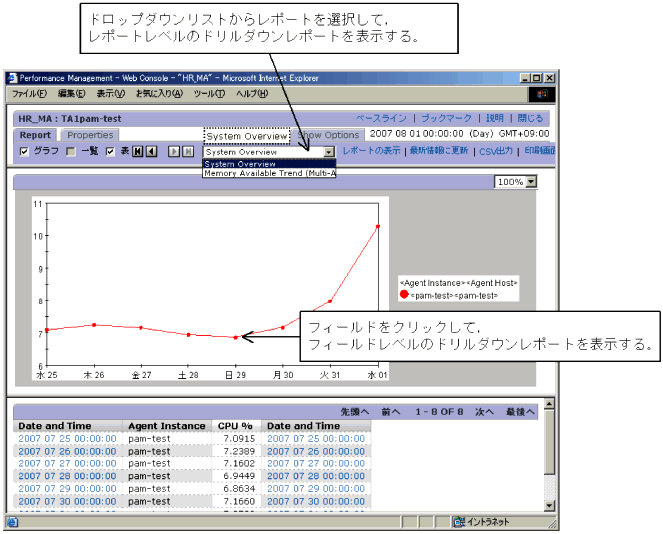This screenshot has height=534, width=663.
Task: Click the 先頭へ table navigation link
Action: click(x=355, y=412)
